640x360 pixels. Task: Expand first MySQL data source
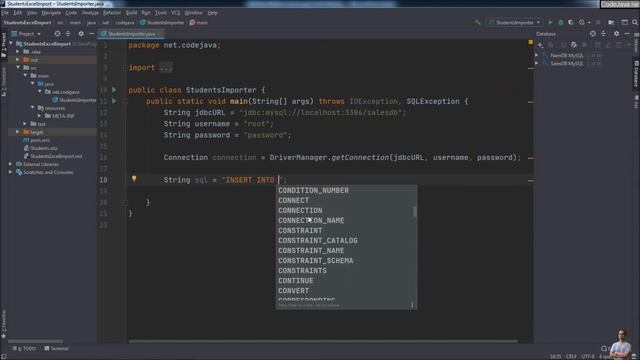[537, 55]
